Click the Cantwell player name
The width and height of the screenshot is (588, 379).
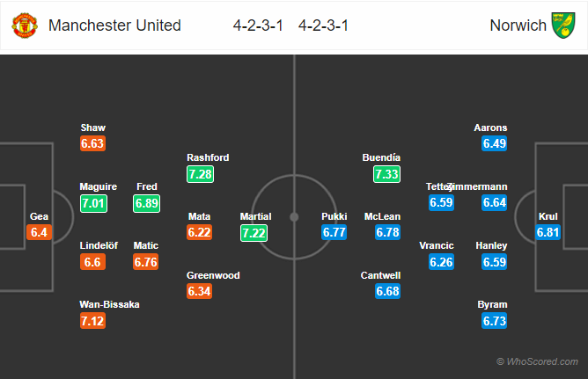pyautogui.click(x=380, y=275)
